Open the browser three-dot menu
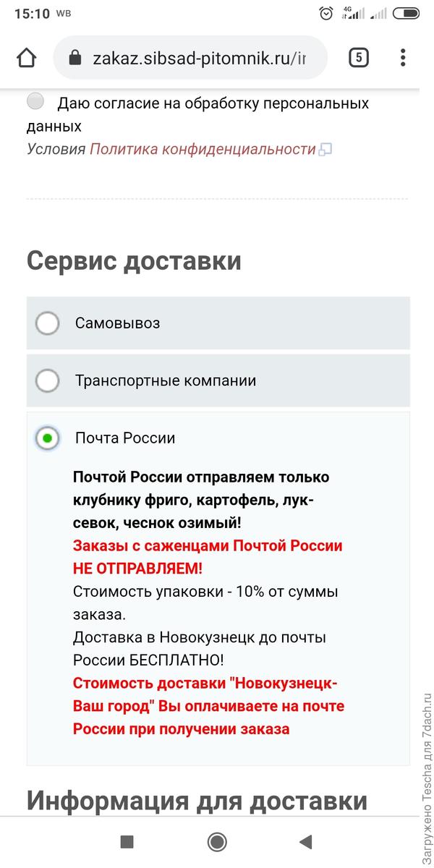 (x=402, y=57)
